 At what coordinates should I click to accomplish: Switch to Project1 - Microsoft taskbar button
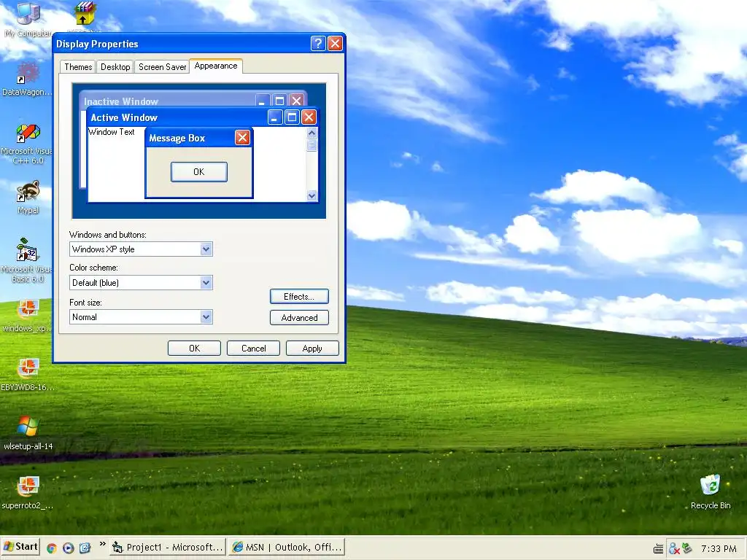coord(169,548)
